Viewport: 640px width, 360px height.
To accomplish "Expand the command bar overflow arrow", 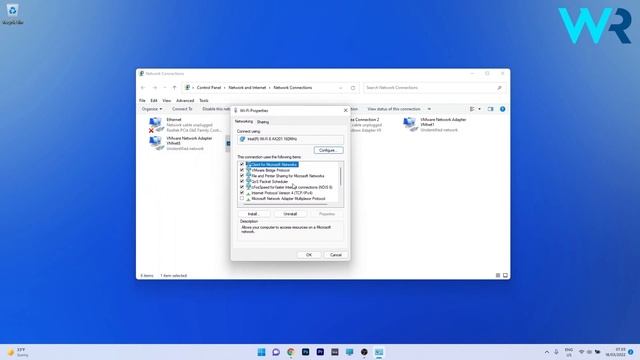I will [x=429, y=109].
